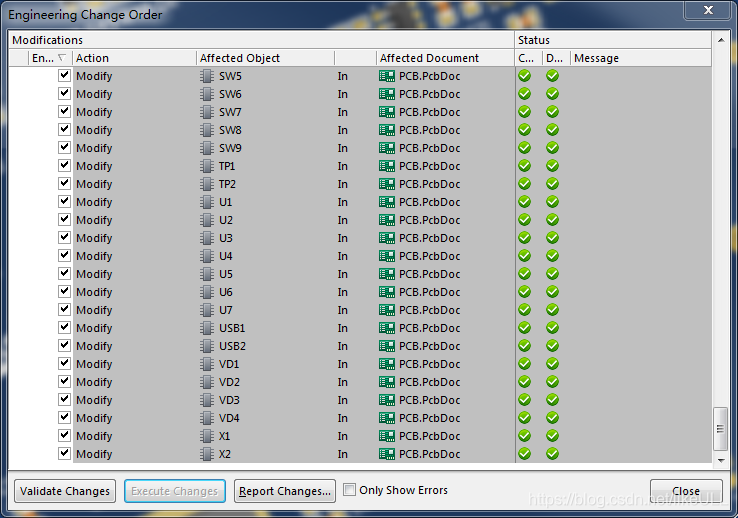Click the Affected Object column header
This screenshot has height=518, width=738.
click(265, 58)
